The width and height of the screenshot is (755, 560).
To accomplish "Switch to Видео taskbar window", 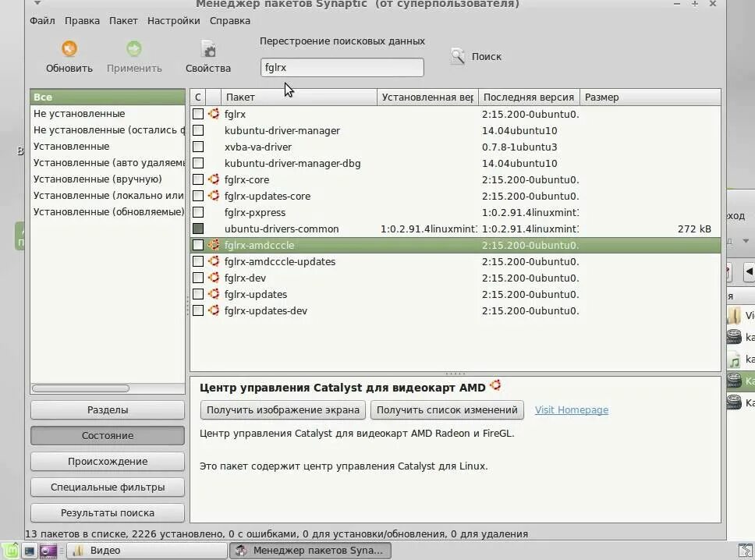I will (x=147, y=551).
